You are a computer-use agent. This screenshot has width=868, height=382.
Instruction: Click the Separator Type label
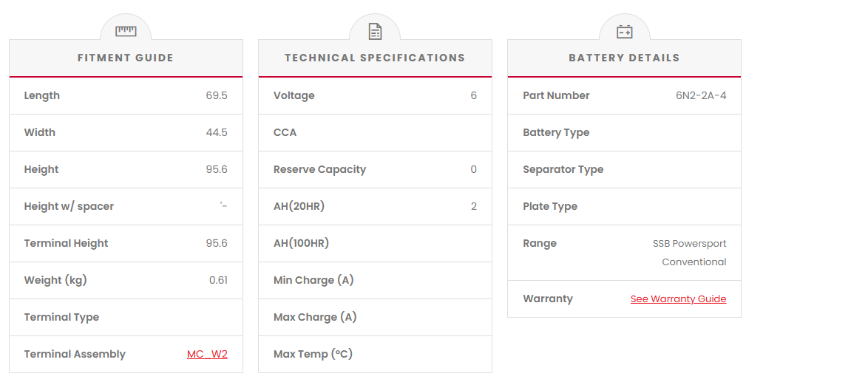click(563, 169)
